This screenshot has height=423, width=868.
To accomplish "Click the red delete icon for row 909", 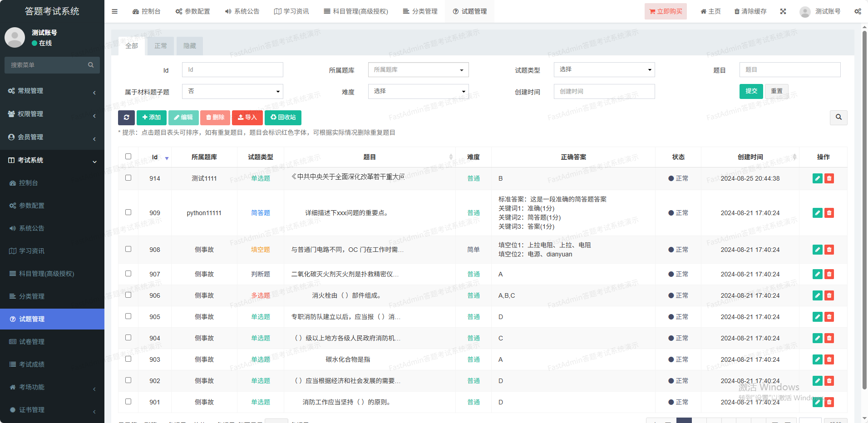I will [x=829, y=213].
